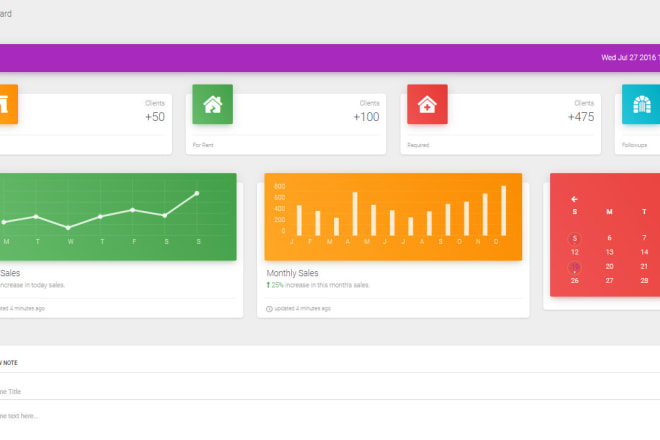Viewport: 660px width, 440px height.
Task: Select date 28 on the calendar
Action: coord(644,281)
